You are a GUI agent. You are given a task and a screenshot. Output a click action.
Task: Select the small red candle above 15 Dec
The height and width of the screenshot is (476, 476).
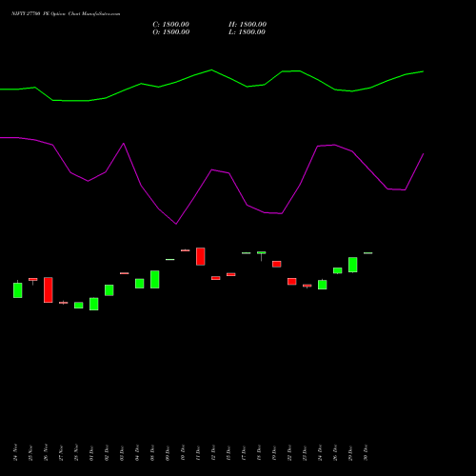(231, 274)
